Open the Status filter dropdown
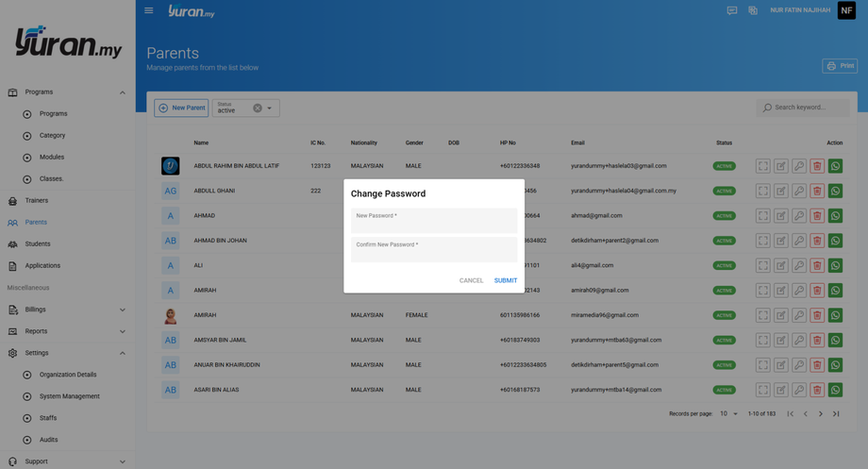The height and width of the screenshot is (469, 868). point(270,109)
